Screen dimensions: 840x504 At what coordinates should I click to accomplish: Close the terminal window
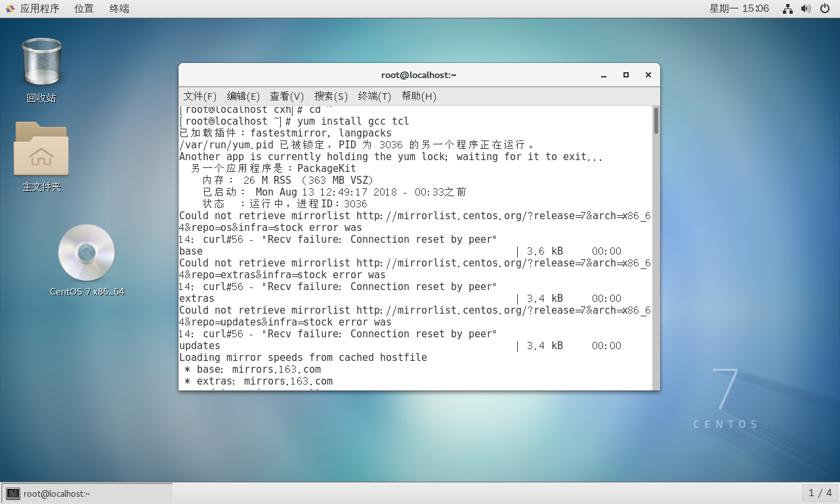[x=648, y=75]
